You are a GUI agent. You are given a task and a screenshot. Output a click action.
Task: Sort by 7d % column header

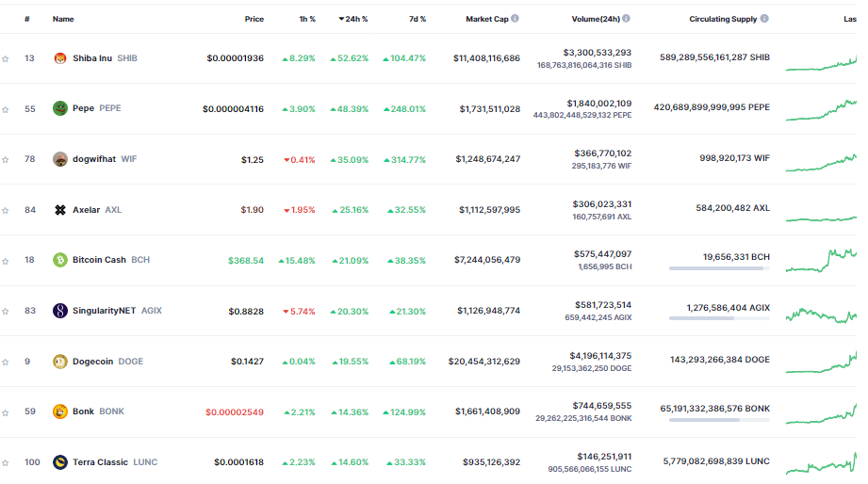[418, 19]
